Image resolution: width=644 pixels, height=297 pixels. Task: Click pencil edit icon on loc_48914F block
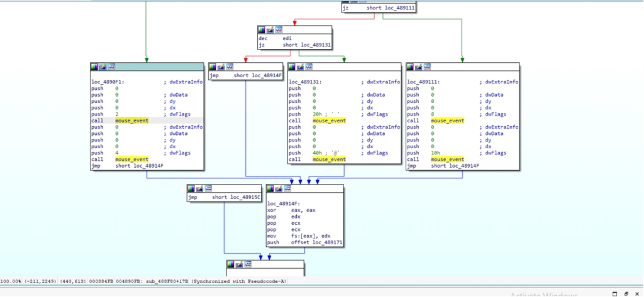[x=279, y=188]
